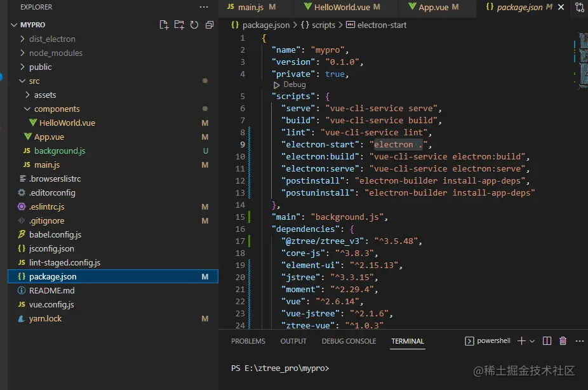This screenshot has height=390, width=588.
Task: Close the package.json editor tab
Action: click(561, 7)
